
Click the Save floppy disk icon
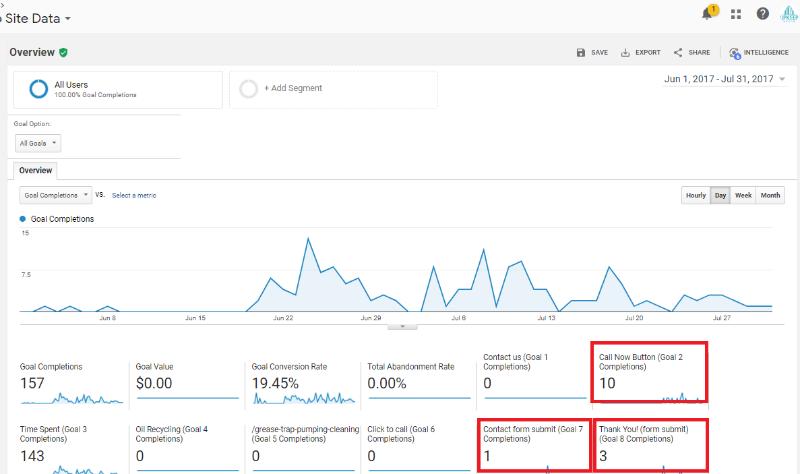coord(581,53)
